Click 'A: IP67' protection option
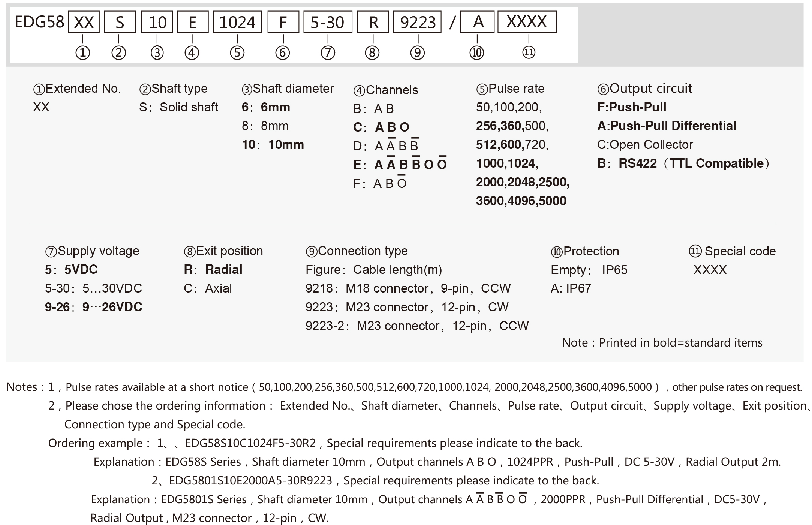This screenshot has width=812, height=525. [571, 288]
